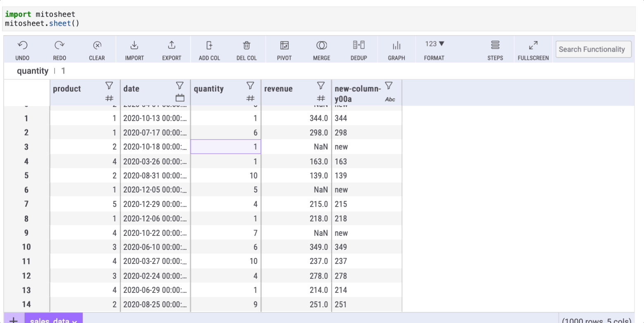The width and height of the screenshot is (644, 323).
Task: Click row index 7
Action: [26, 204]
